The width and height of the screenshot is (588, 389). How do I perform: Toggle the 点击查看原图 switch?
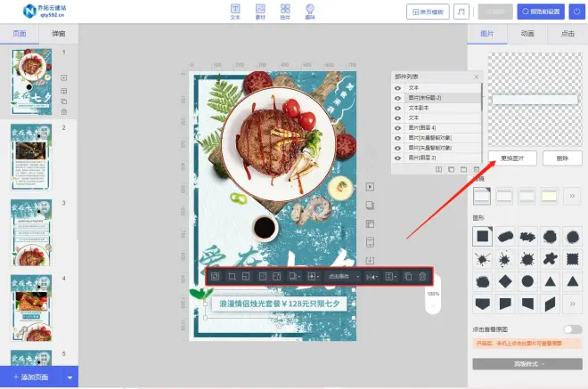pos(572,329)
